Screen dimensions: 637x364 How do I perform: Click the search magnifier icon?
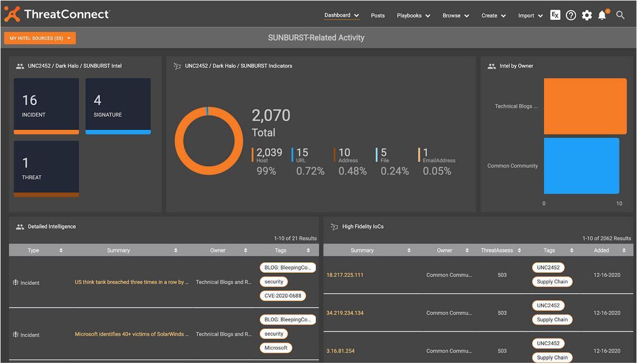pos(620,15)
